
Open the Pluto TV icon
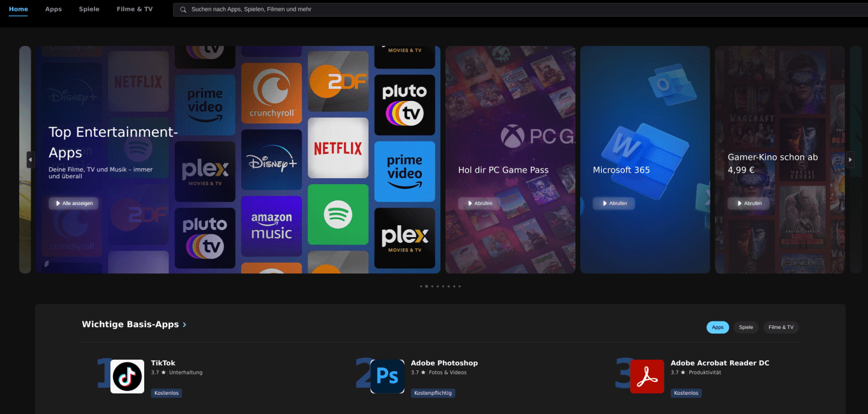click(405, 105)
